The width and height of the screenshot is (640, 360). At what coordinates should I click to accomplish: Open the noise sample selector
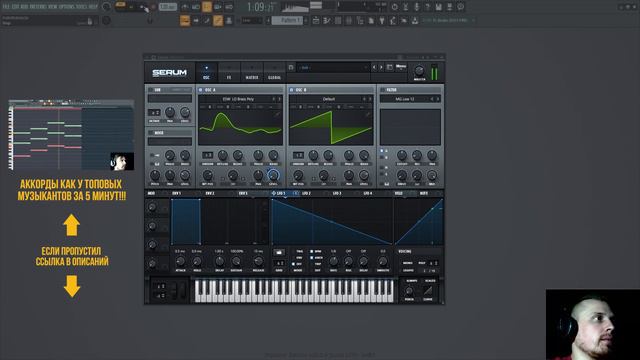tap(170, 142)
